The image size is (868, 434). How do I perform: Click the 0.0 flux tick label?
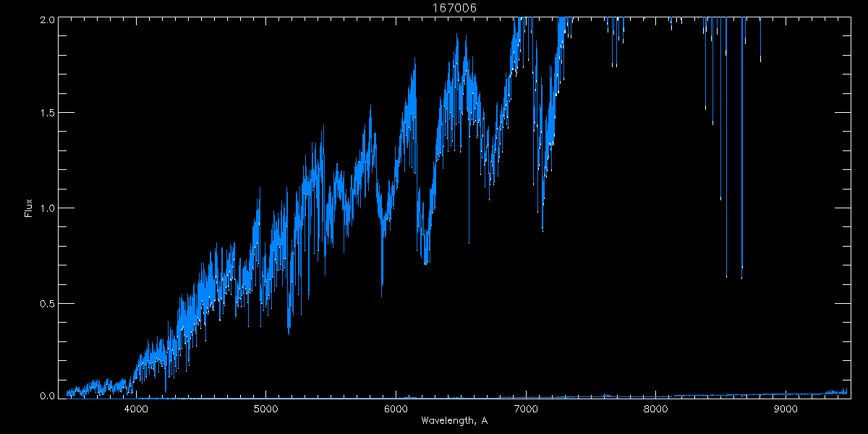tap(47, 396)
